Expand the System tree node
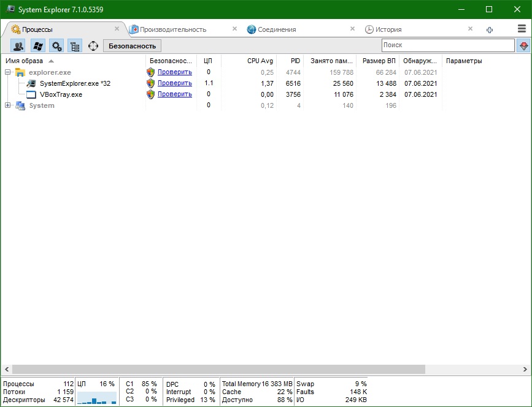 point(7,105)
